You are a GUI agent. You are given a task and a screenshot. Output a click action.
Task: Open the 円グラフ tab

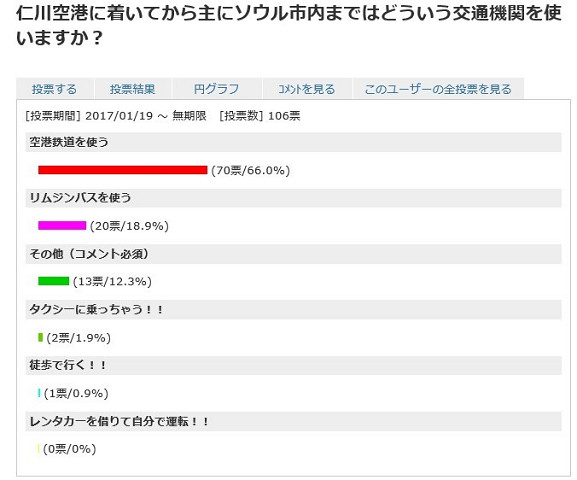216,89
